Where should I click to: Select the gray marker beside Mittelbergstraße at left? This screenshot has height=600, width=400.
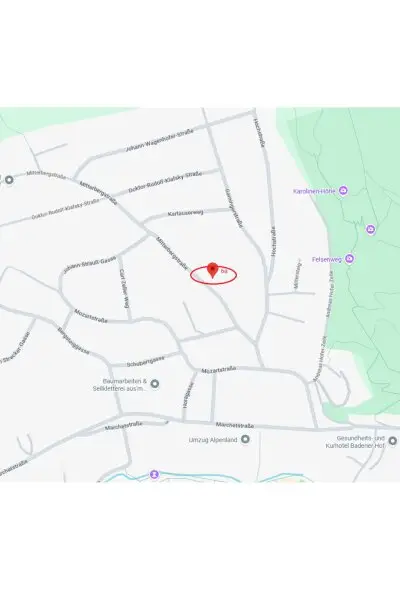[9, 179]
